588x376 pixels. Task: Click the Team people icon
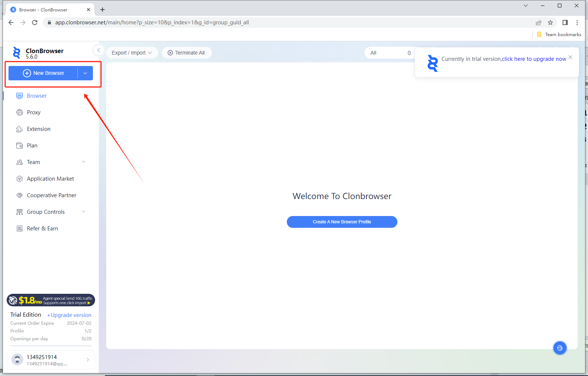click(x=20, y=162)
